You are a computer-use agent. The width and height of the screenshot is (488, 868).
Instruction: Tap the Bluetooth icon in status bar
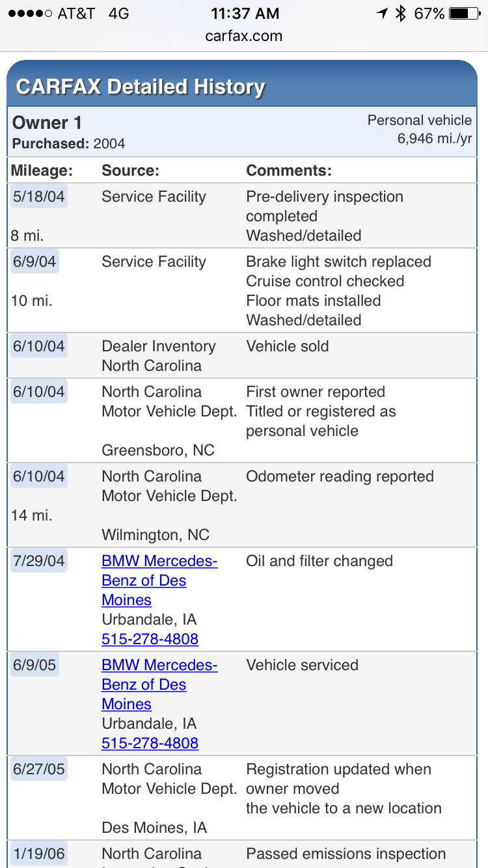click(x=401, y=14)
